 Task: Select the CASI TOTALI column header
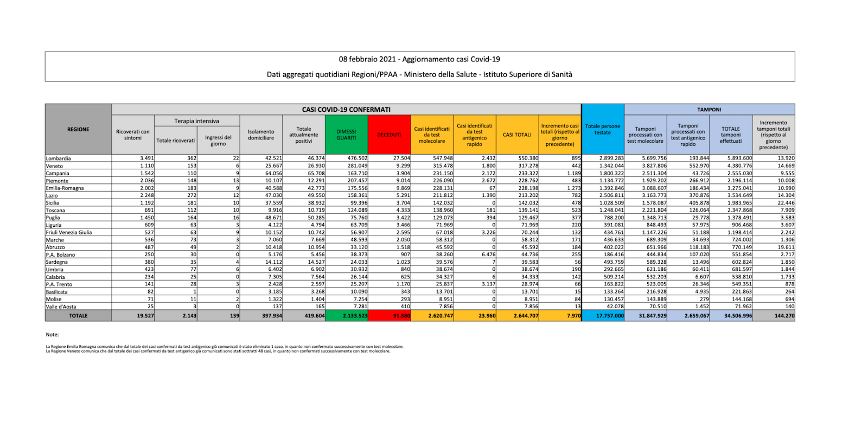pyautogui.click(x=517, y=135)
